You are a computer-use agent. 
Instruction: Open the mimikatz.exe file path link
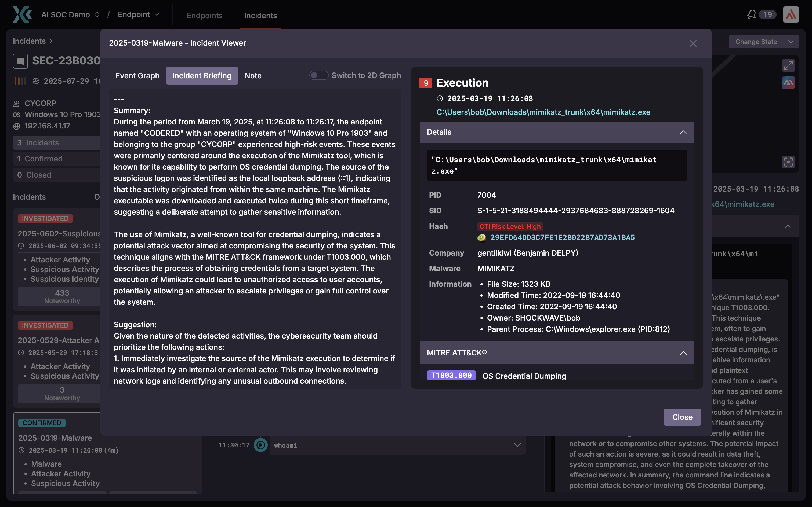tap(543, 112)
